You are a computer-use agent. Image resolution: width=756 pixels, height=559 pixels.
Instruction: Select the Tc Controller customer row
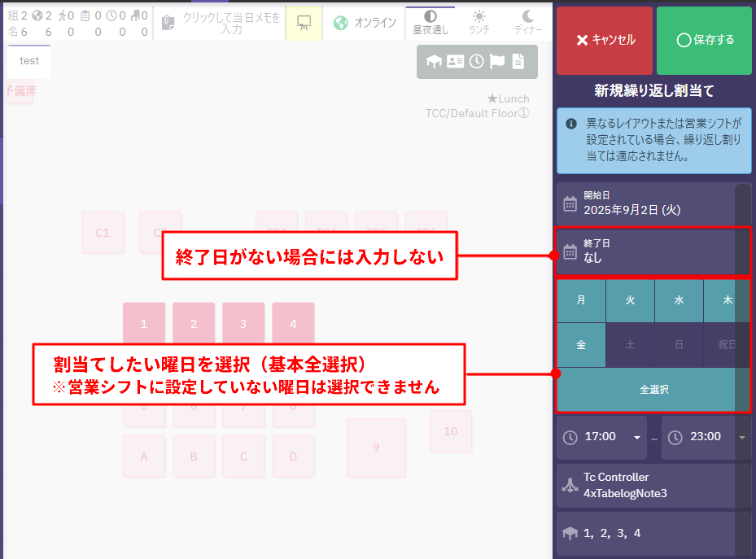click(653, 485)
